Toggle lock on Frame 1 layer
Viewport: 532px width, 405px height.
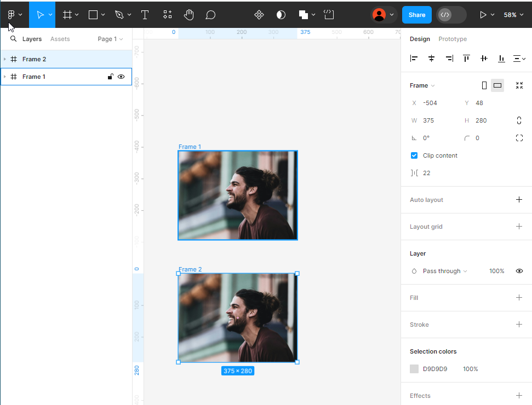tap(110, 77)
